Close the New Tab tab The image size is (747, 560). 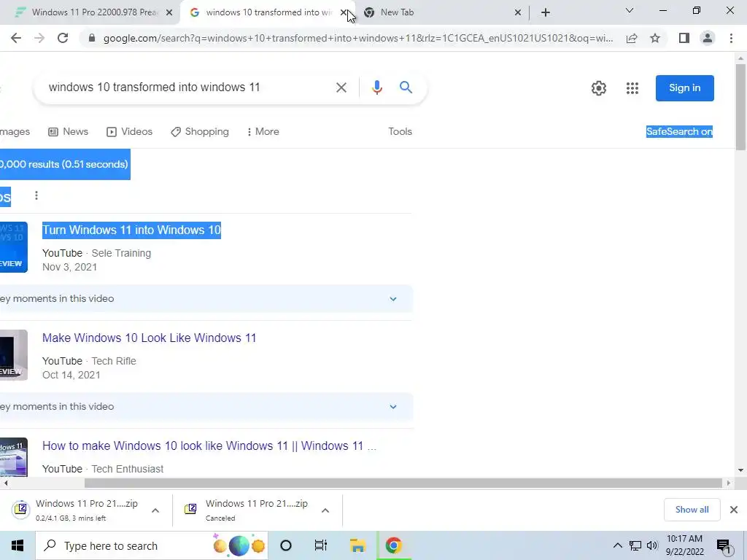518,12
